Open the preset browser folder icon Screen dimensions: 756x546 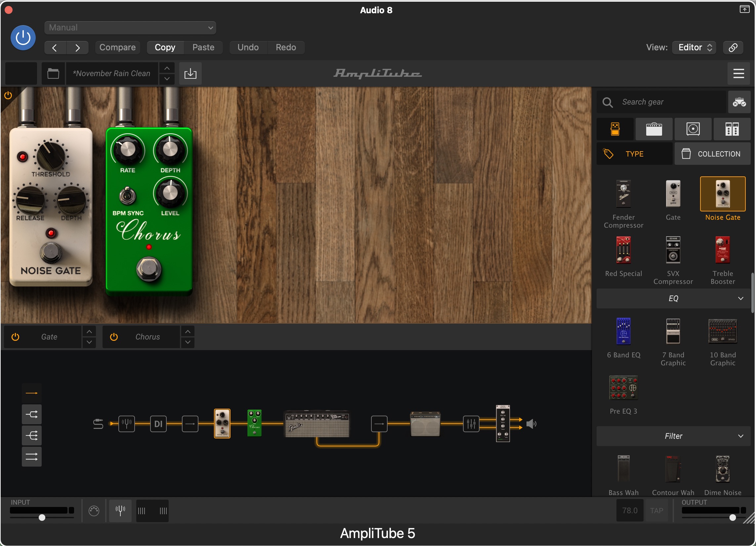53,73
